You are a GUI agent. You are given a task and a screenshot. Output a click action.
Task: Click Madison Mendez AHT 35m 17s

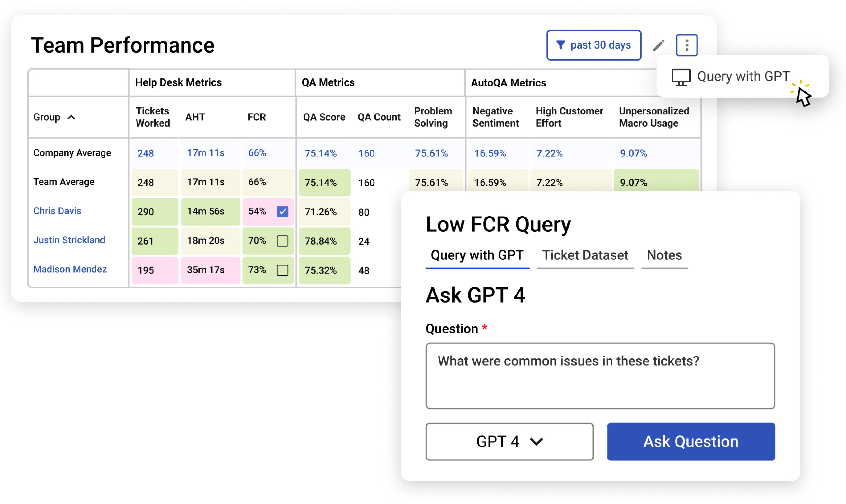[x=211, y=270]
